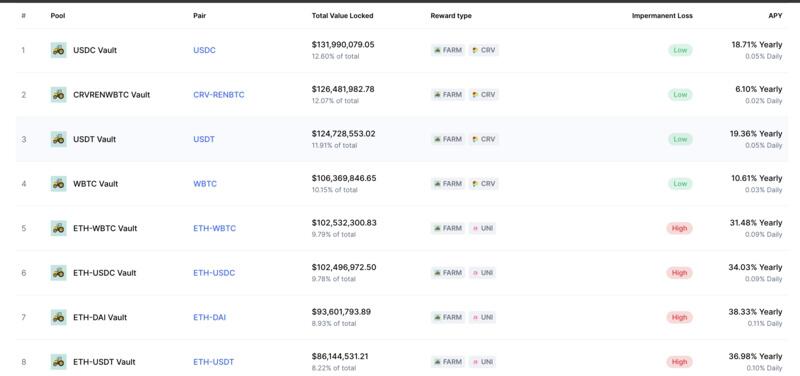Click FARM reward badge in ETH-USDT Vault row

448,362
